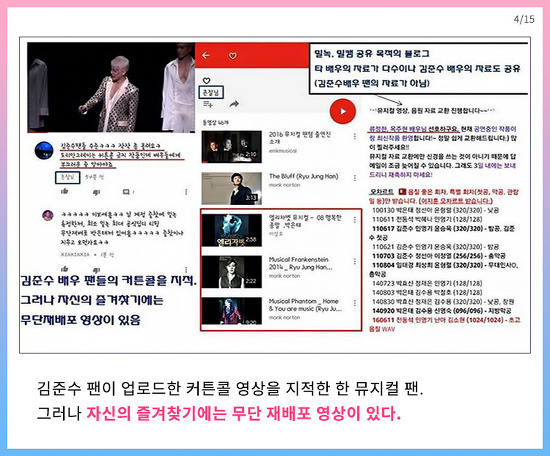Select the bold blog row starting with '110703'
The height and width of the screenshot is (456, 550).
pyautogui.click(x=439, y=256)
